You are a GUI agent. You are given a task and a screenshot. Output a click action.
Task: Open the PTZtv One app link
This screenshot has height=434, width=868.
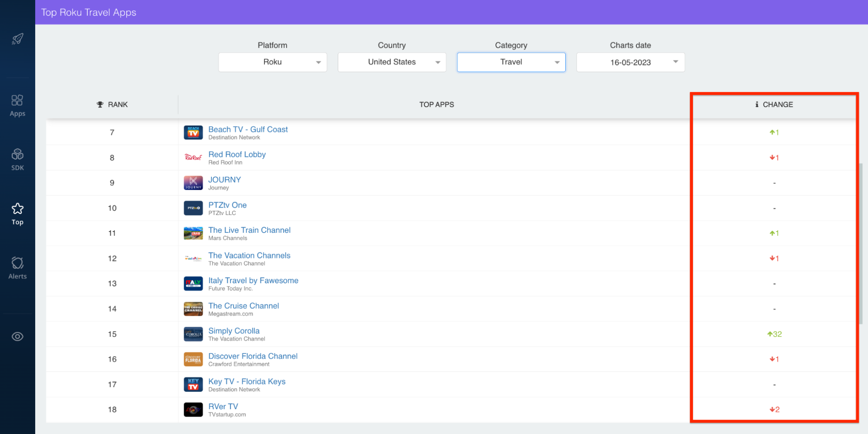click(228, 205)
